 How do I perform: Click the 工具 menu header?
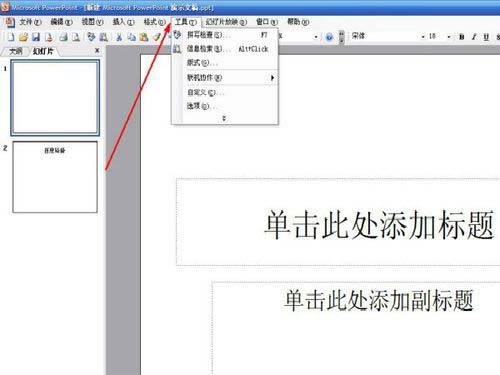point(186,22)
